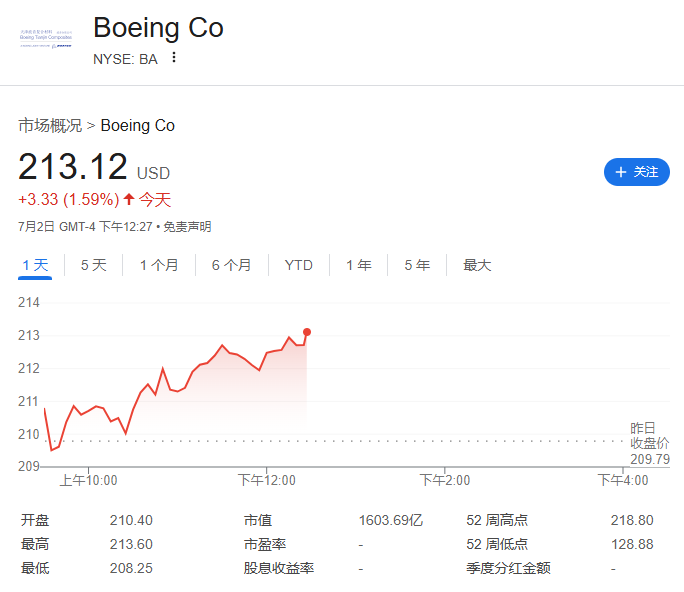Image resolution: width=684 pixels, height=592 pixels.
Task: Click the 最高 value 213.60
Action: (131, 544)
